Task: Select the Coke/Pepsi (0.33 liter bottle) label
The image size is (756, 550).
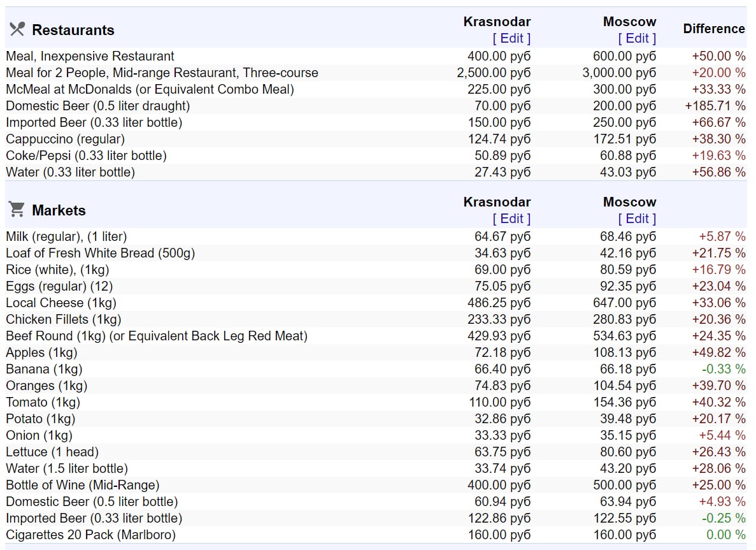Action: (87, 156)
